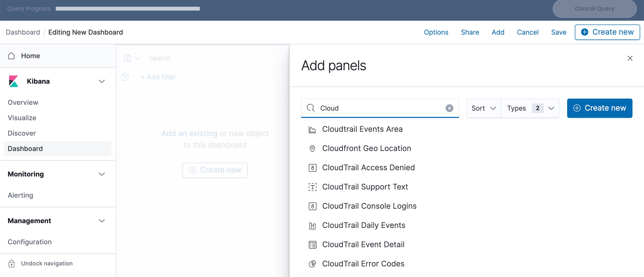This screenshot has height=277, width=644.
Task: Click the Kibana logo icon
Action: 13,81
